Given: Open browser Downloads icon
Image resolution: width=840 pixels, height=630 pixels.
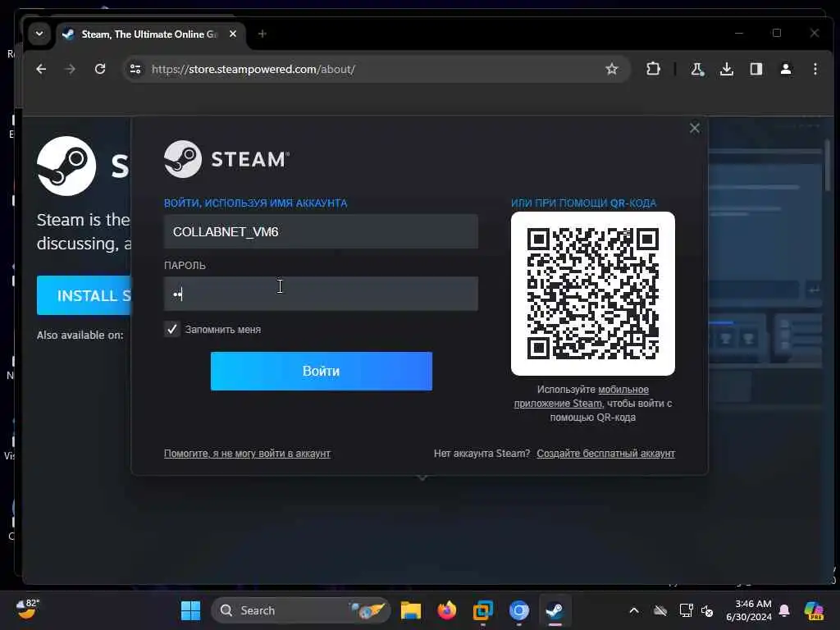Looking at the screenshot, I should pyautogui.click(x=727, y=69).
